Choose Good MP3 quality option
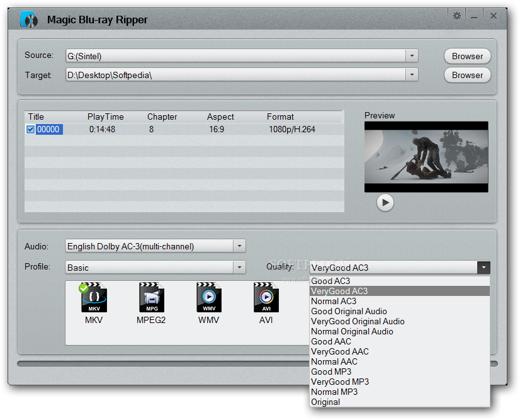 [400, 372]
